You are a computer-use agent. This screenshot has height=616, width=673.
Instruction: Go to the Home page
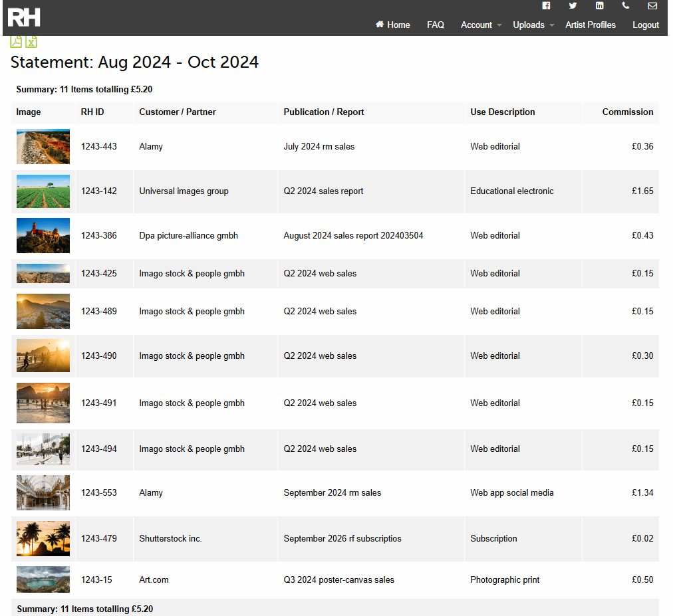click(393, 25)
